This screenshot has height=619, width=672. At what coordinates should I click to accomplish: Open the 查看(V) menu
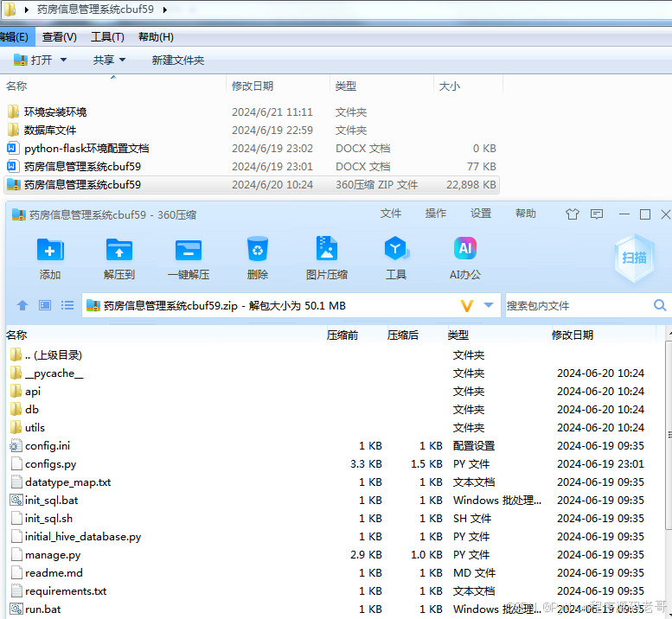click(x=60, y=37)
